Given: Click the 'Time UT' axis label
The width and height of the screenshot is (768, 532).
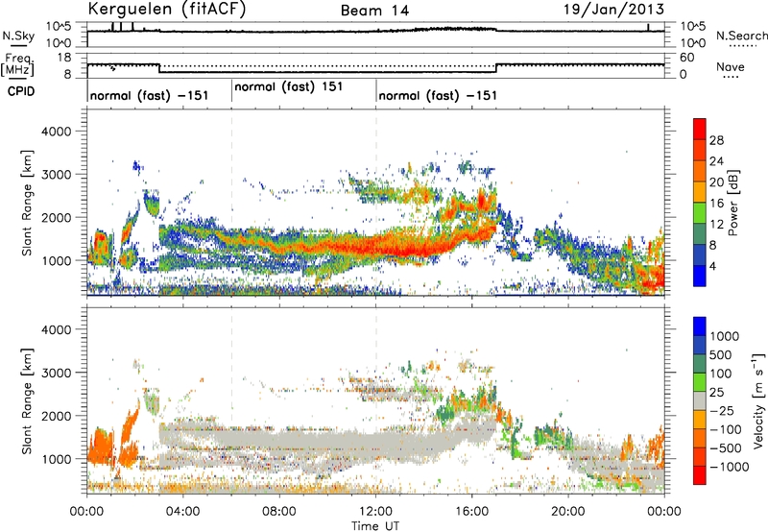Looking at the screenshot, I should 375,526.
